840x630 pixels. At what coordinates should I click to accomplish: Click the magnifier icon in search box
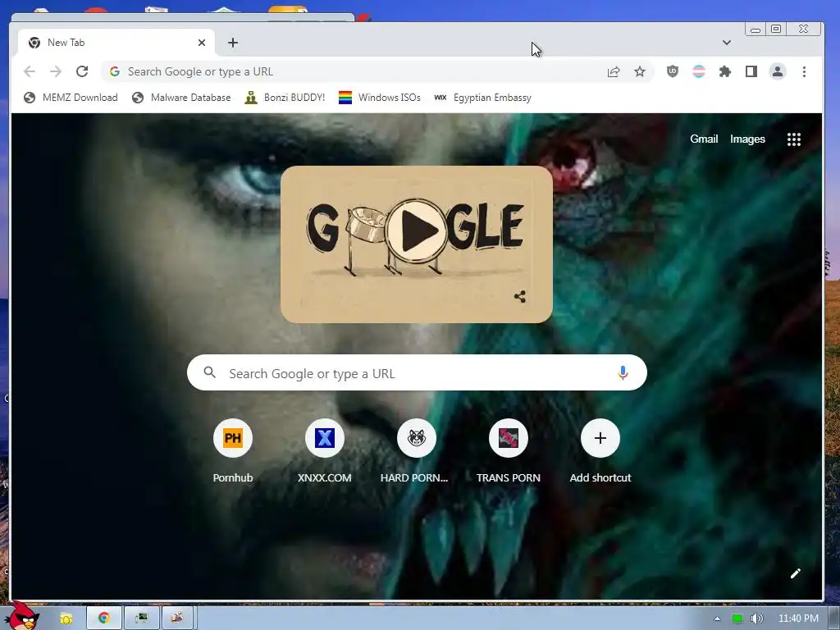click(x=209, y=372)
